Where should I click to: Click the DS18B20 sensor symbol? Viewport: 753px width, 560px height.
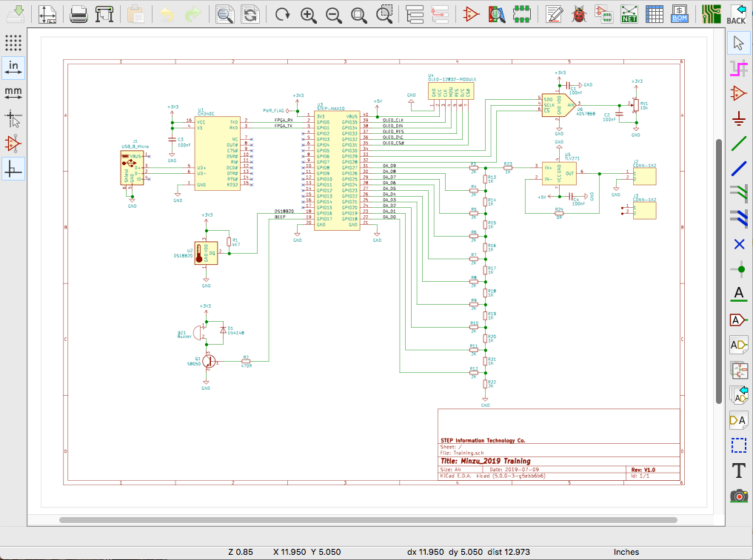(206, 253)
